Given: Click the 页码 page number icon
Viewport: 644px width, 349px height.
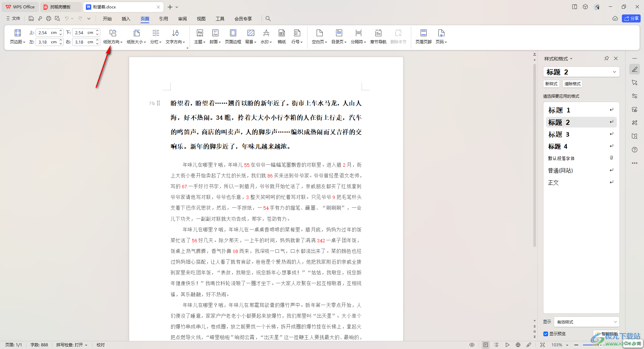Looking at the screenshot, I should coord(441,33).
